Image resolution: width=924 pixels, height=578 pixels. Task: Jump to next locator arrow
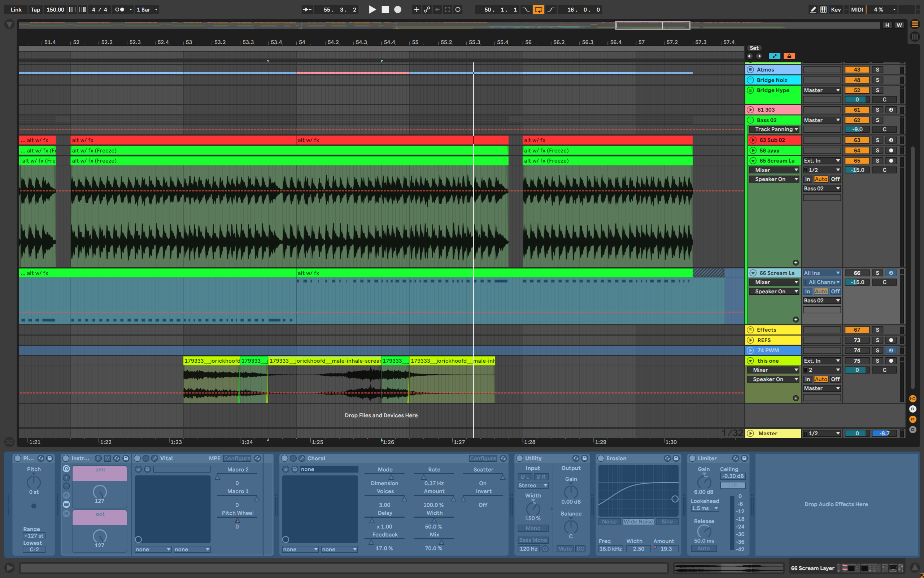pyautogui.click(x=759, y=56)
